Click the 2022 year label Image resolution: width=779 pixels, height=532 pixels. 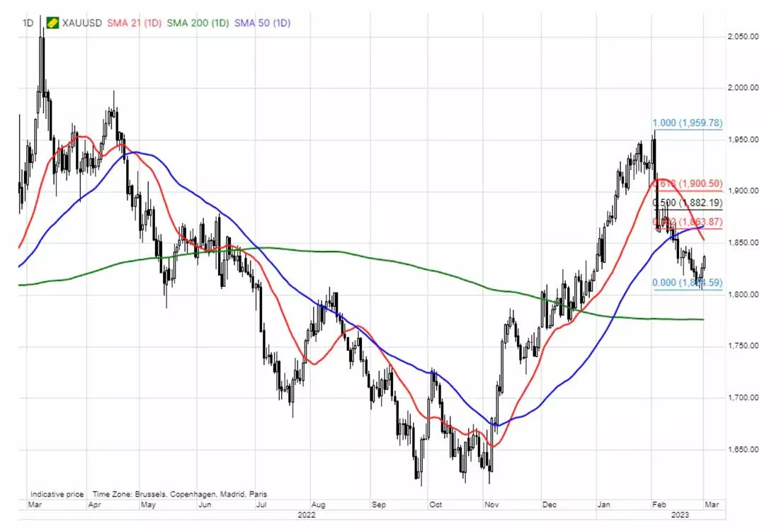307,515
